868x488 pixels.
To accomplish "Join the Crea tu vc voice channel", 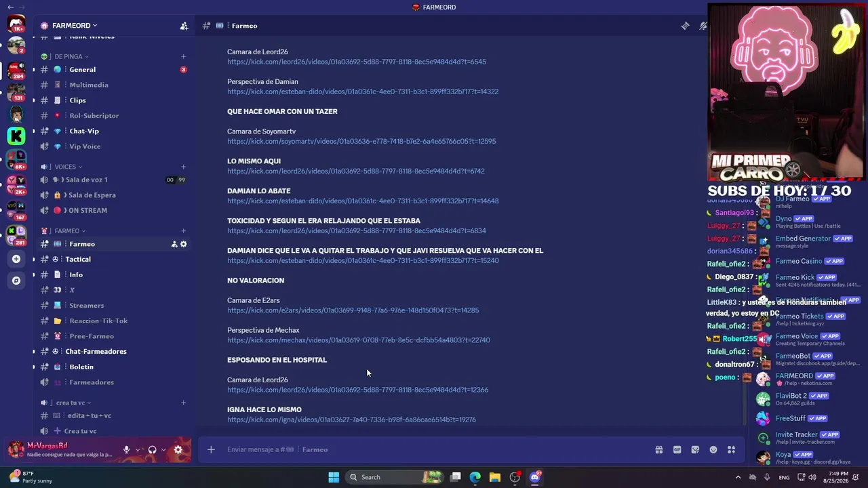I will tap(113, 431).
